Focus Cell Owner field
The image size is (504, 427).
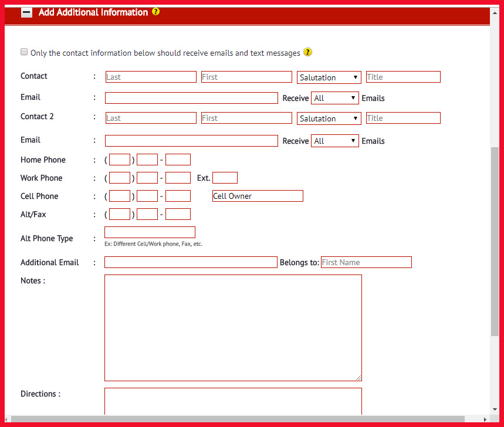click(x=258, y=196)
